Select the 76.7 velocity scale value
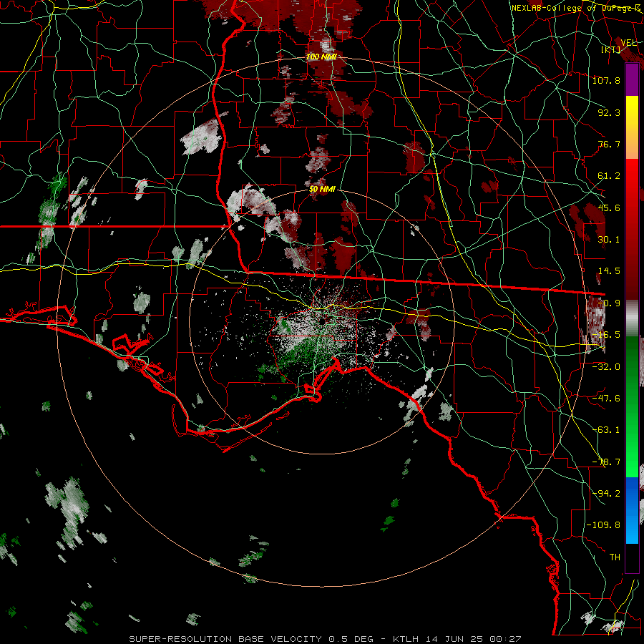Image resolution: width=644 pixels, height=644 pixels. point(609,144)
